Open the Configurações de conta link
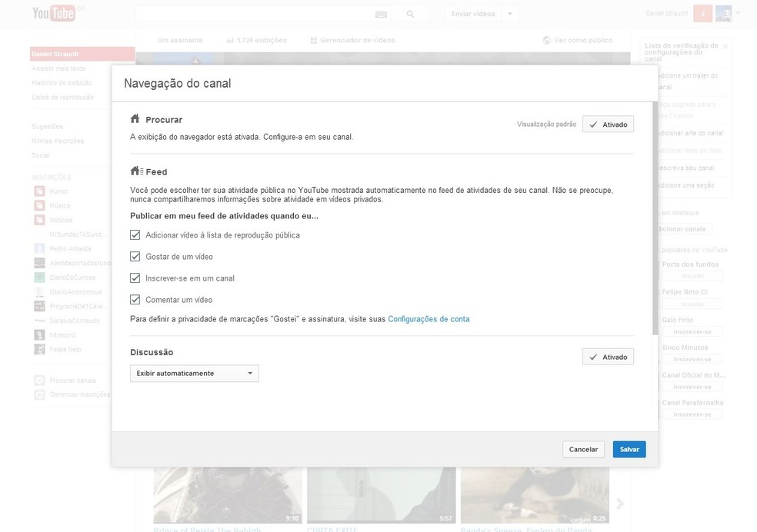The image size is (757, 532). click(428, 318)
